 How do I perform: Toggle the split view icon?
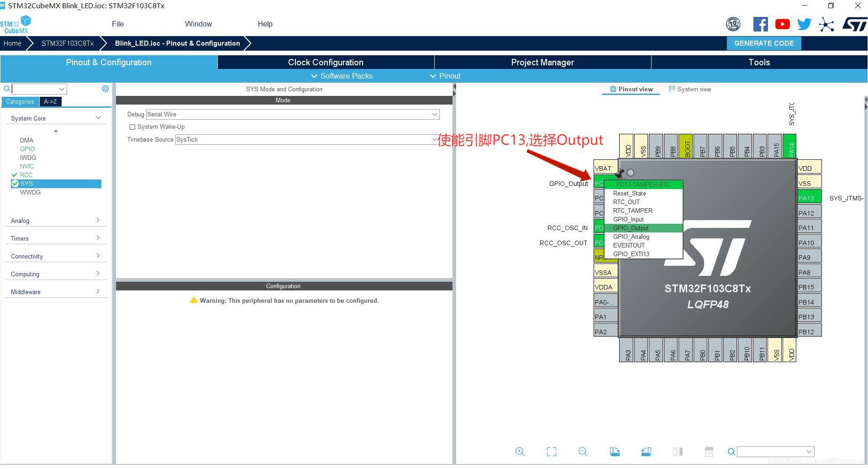[x=678, y=452]
